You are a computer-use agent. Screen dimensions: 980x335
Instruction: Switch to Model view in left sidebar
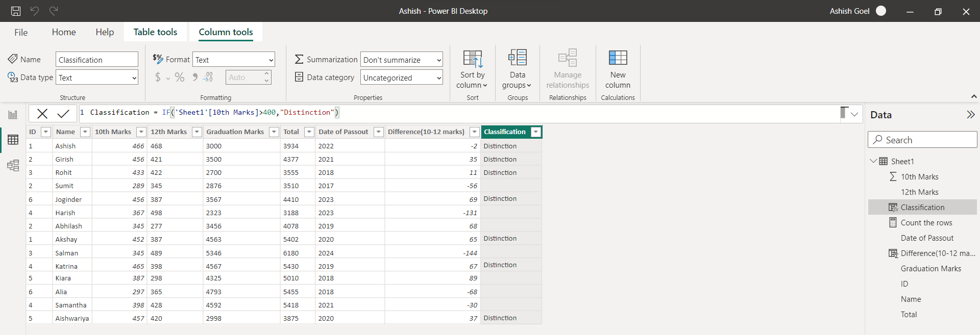[13, 165]
